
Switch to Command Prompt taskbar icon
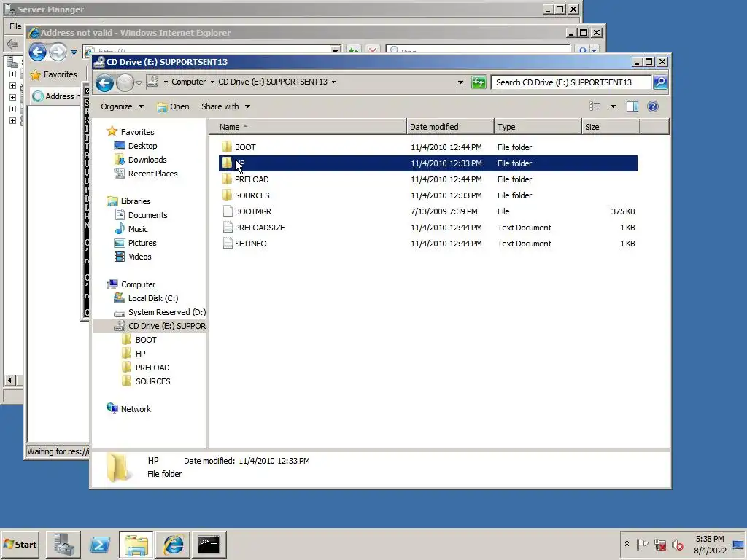pyautogui.click(x=209, y=544)
